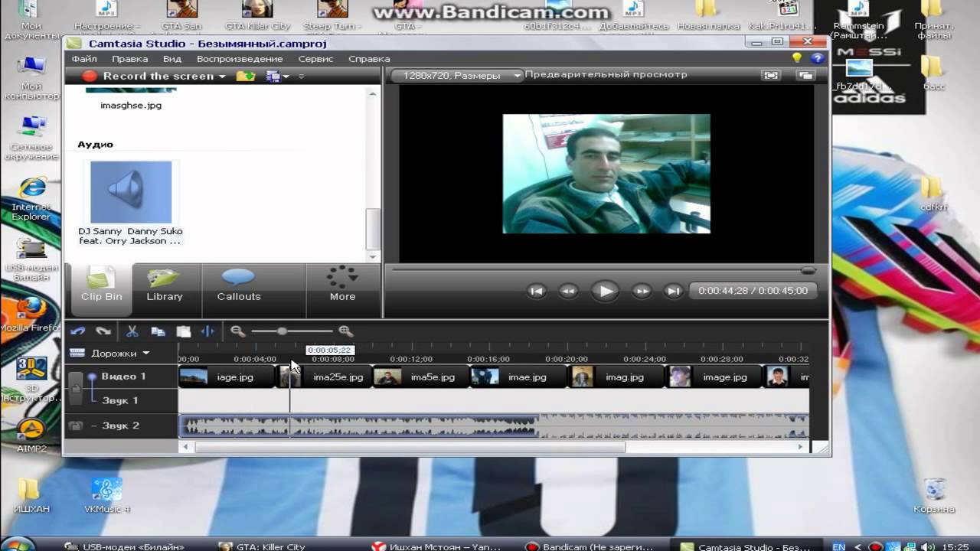Open the Правка menu
The height and width of the screenshot is (551, 980).
(129, 59)
